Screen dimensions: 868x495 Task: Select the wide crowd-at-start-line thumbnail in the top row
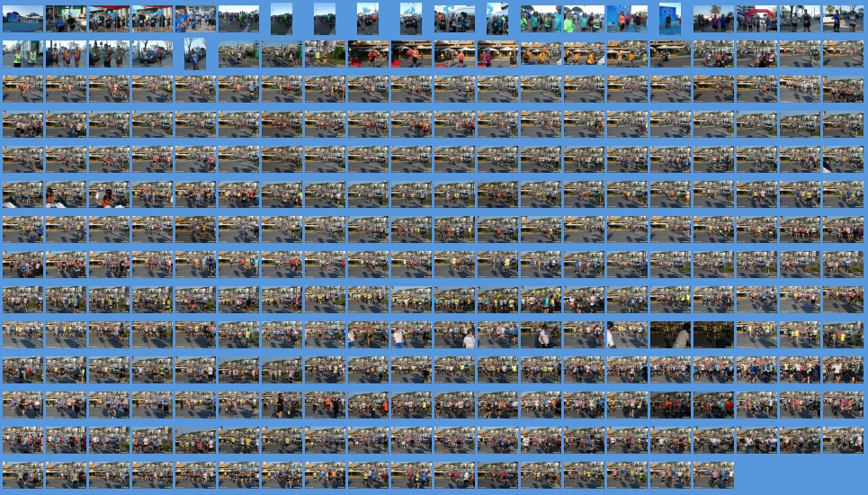[238, 19]
